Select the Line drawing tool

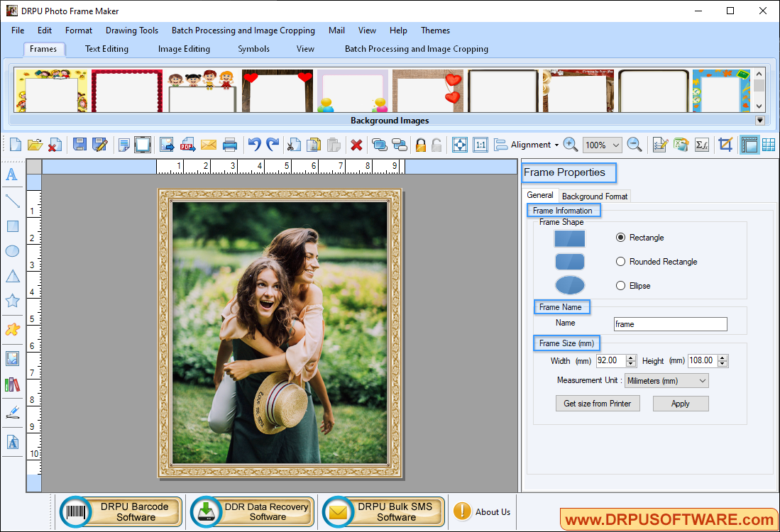pyautogui.click(x=12, y=201)
